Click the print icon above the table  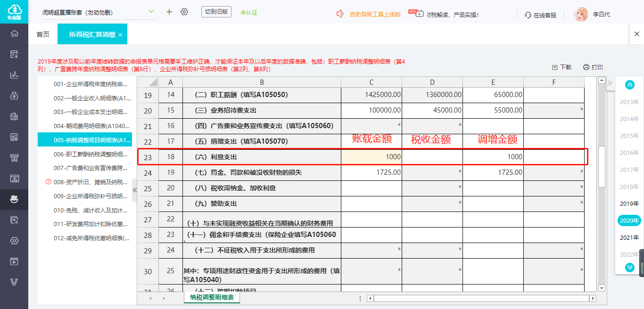pyautogui.click(x=586, y=67)
